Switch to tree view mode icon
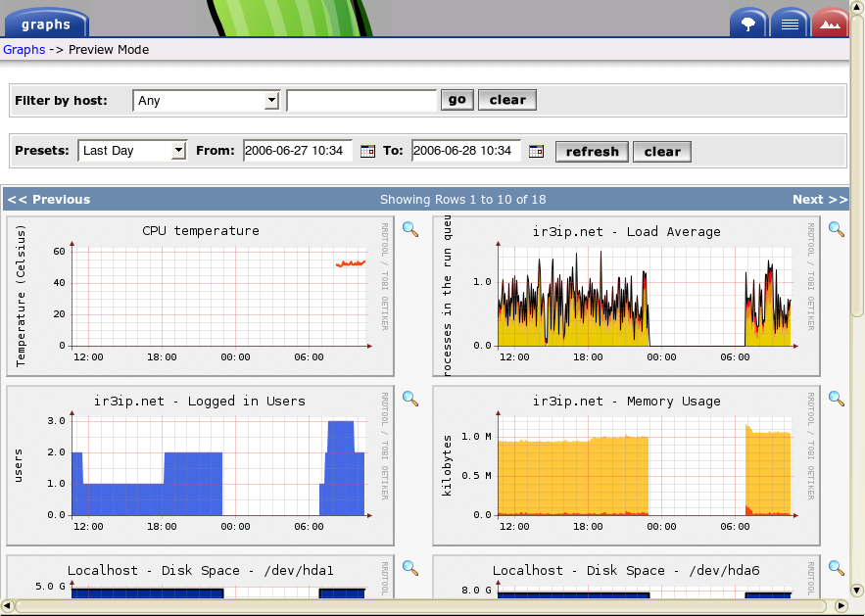Image resolution: width=865 pixels, height=616 pixels. (748, 24)
